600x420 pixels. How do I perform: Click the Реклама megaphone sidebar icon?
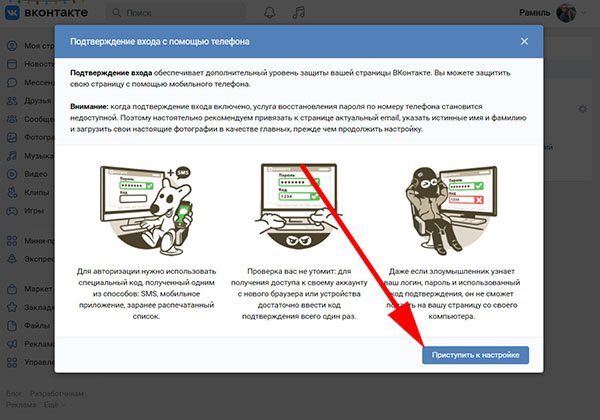click(12, 344)
